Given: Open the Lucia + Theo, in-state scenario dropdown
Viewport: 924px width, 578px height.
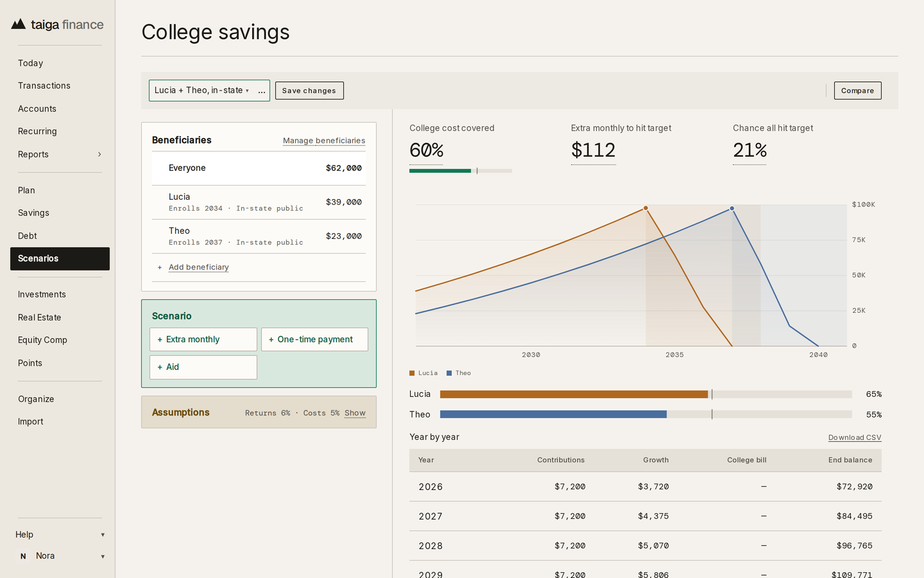Looking at the screenshot, I should 201,91.
